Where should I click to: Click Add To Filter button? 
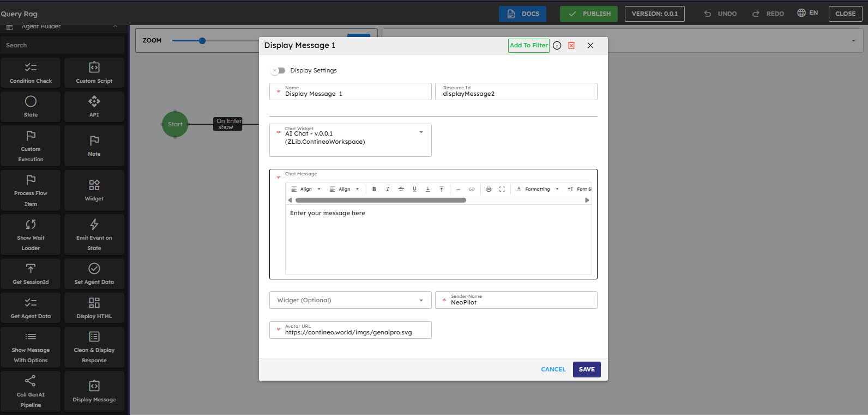[x=528, y=46]
